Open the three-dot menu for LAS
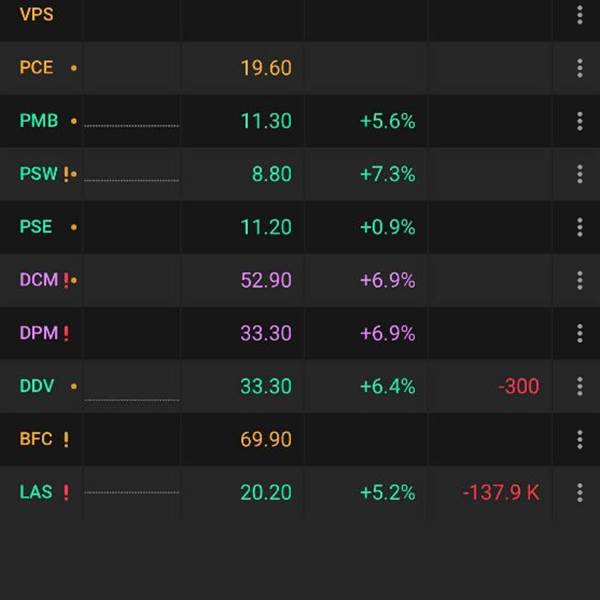This screenshot has width=600, height=600. (580, 492)
